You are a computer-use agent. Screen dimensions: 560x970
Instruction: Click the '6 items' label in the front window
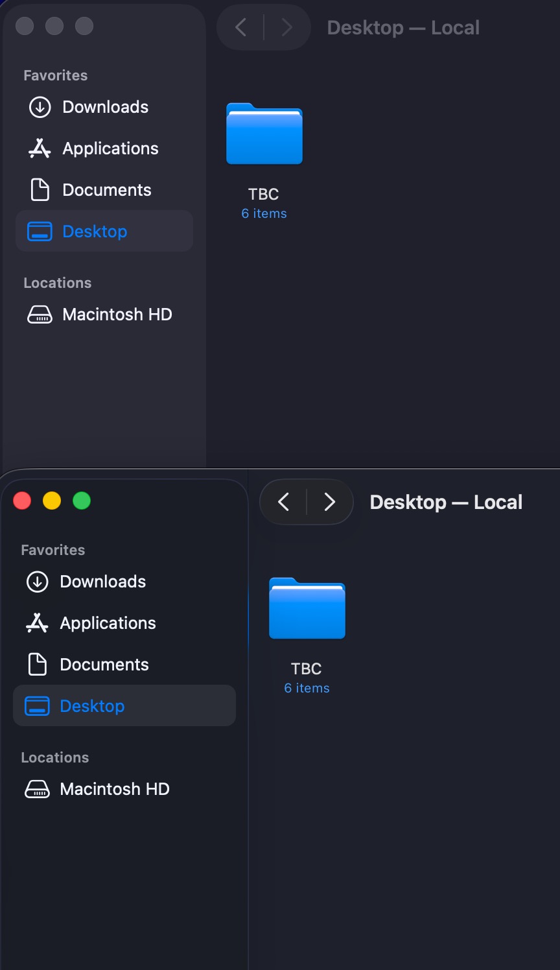click(x=307, y=688)
